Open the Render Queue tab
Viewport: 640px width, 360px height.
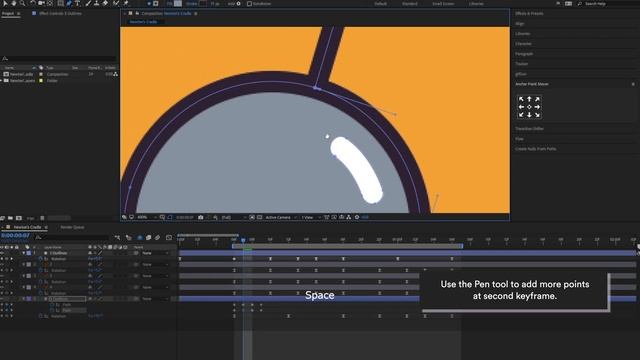[x=72, y=227]
